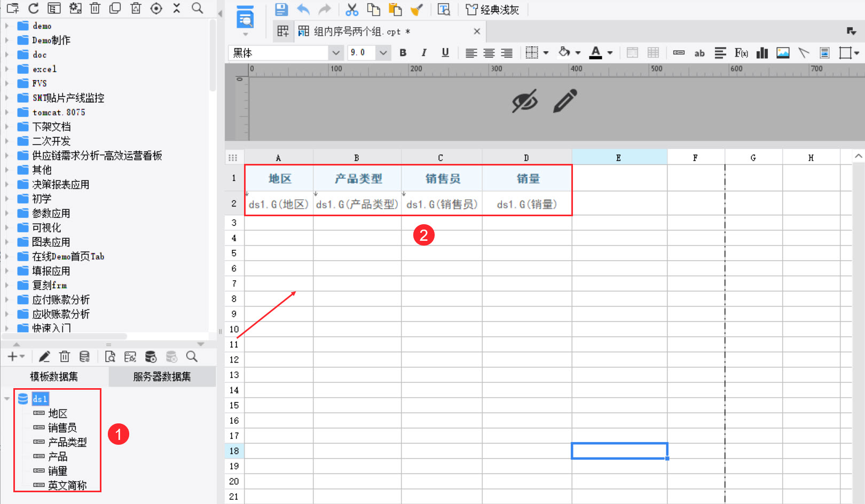This screenshot has width=865, height=504.
Task: Toggle underline formatting
Action: point(445,52)
